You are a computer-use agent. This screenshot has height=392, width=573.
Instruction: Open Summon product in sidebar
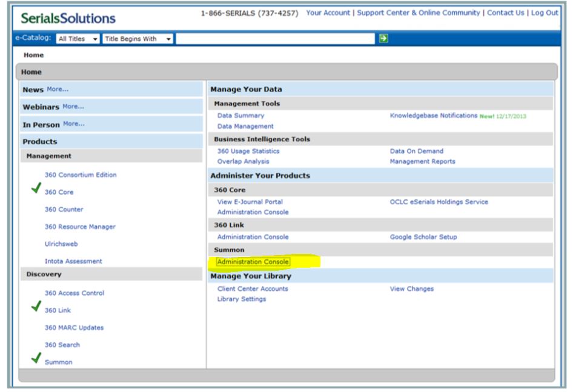point(59,362)
